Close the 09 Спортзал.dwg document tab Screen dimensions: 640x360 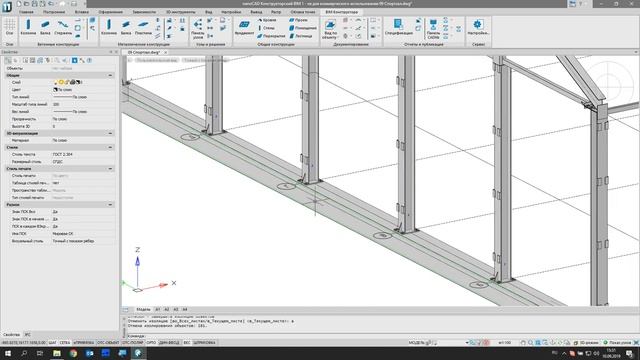click(x=165, y=53)
